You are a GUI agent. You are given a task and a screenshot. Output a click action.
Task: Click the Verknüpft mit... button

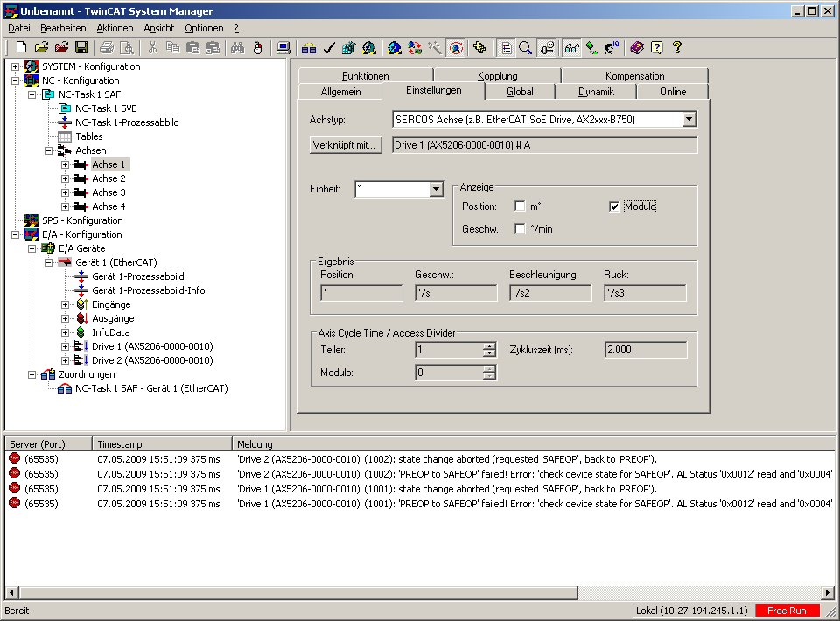coord(346,145)
